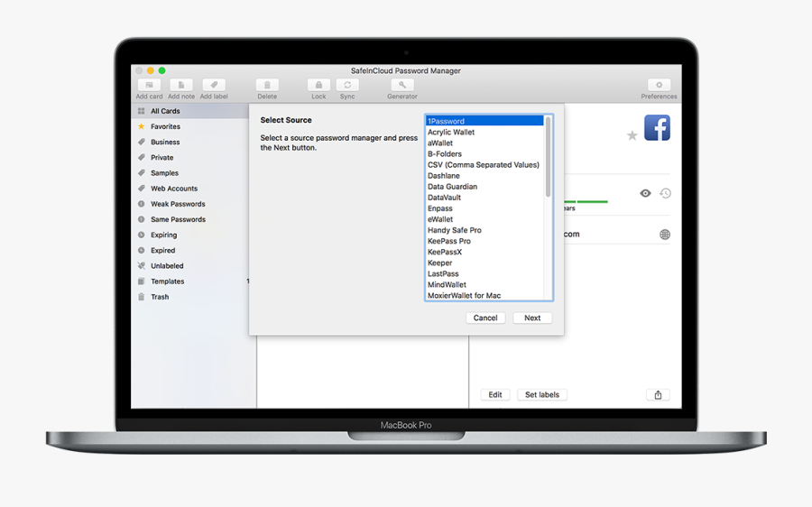Select Acrylic Wallet in source list
Image resolution: width=812 pixels, height=507 pixels.
click(484, 132)
